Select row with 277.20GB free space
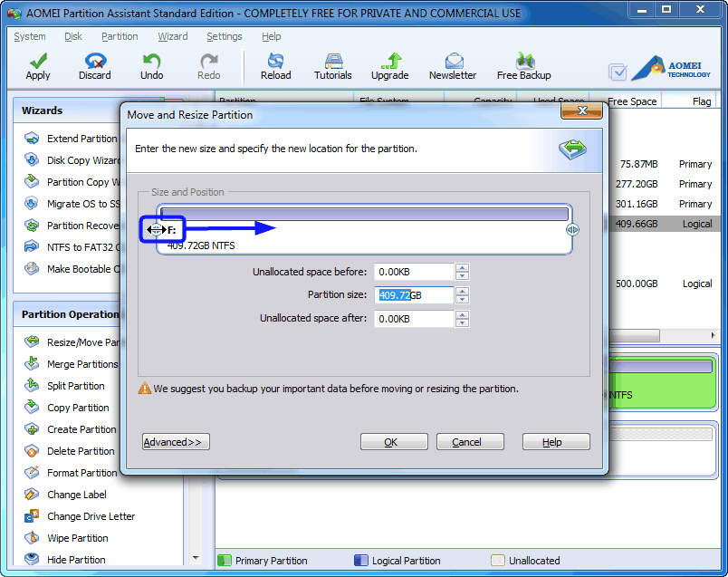 tap(663, 184)
